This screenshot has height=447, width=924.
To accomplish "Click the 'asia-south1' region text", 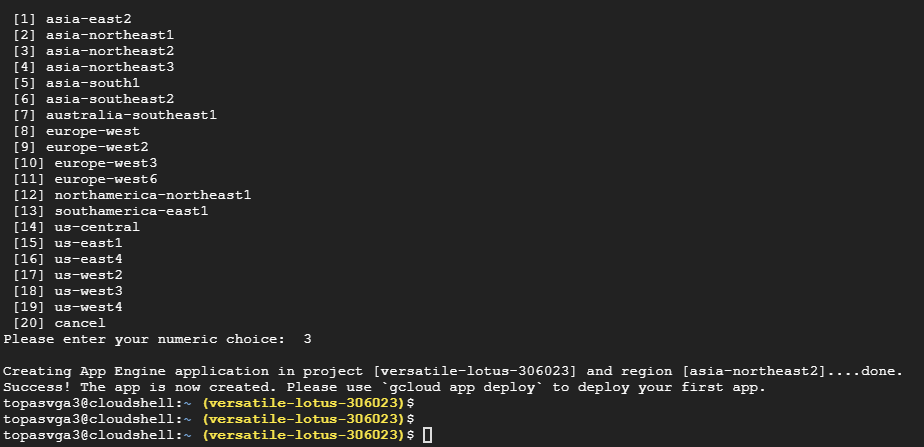I will coord(93,83).
